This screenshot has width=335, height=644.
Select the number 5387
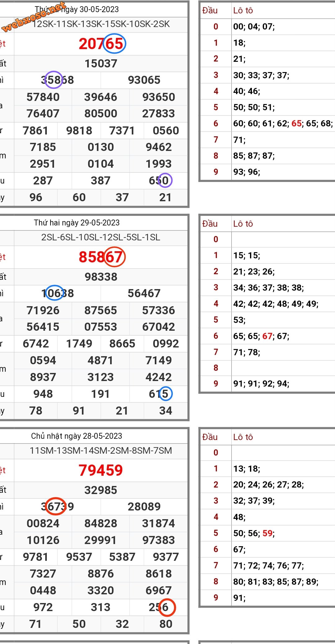point(122,557)
